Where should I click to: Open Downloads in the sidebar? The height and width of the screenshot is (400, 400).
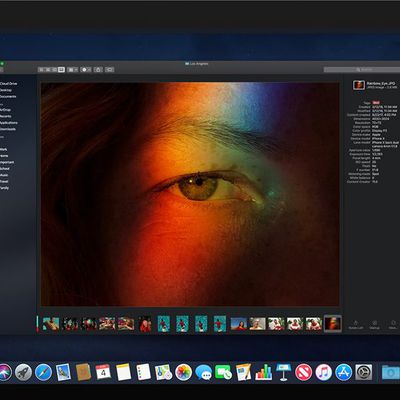8,129
